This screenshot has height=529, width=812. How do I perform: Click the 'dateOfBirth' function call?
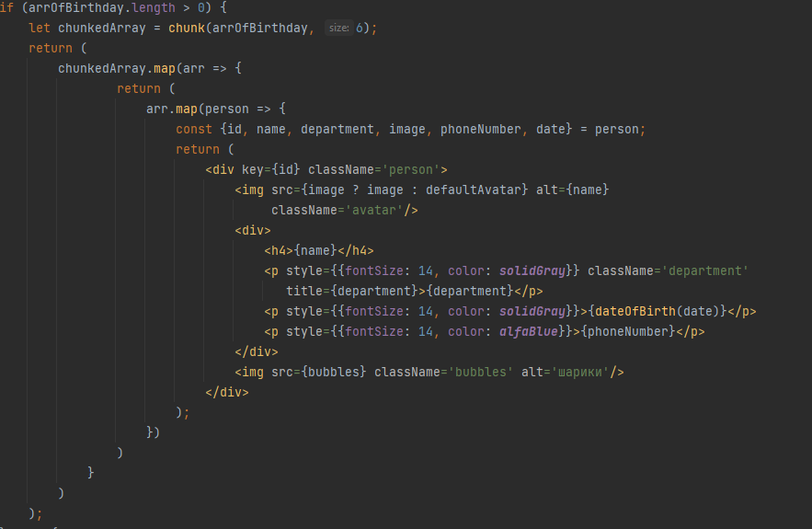(635, 311)
